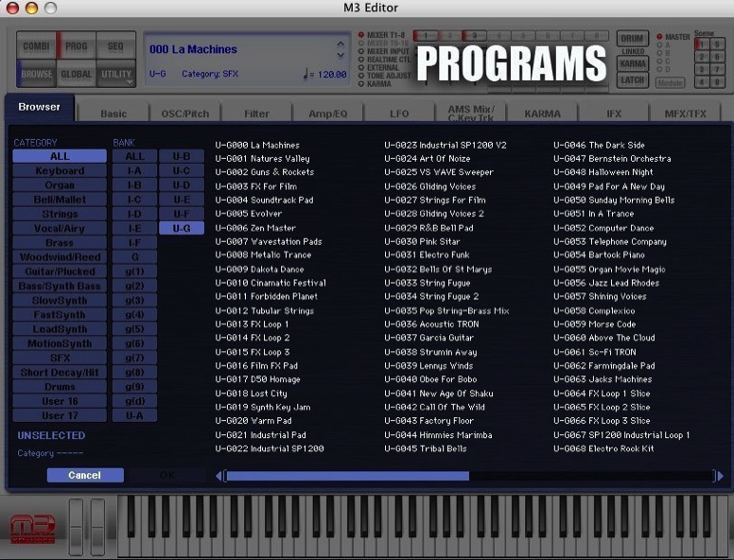Screen dimensions: 734x560
Task: Select the Bass/Synth Bass category
Action: [x=60, y=286]
